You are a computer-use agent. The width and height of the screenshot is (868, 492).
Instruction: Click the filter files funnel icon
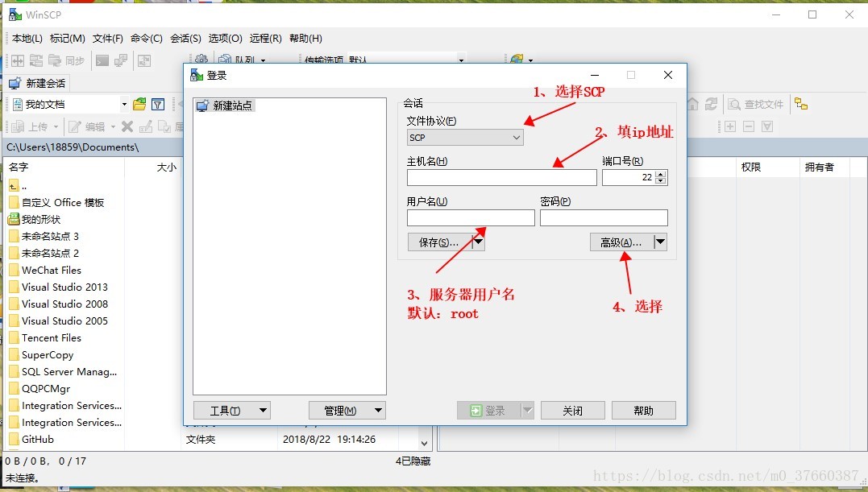point(158,104)
